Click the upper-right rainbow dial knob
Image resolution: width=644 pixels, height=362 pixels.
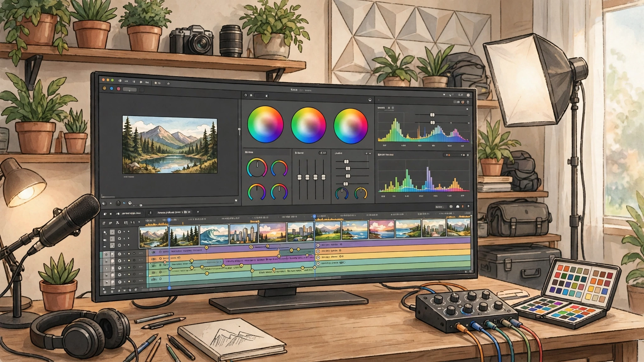(x=279, y=169)
